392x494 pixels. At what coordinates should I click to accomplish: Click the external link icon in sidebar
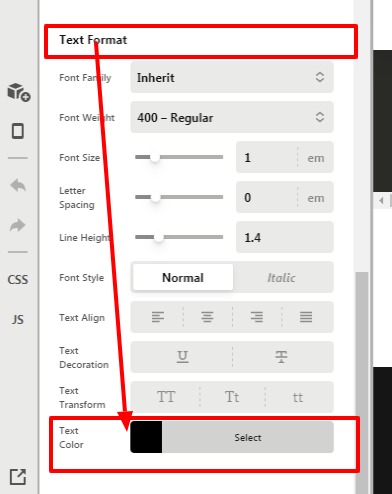click(18, 477)
